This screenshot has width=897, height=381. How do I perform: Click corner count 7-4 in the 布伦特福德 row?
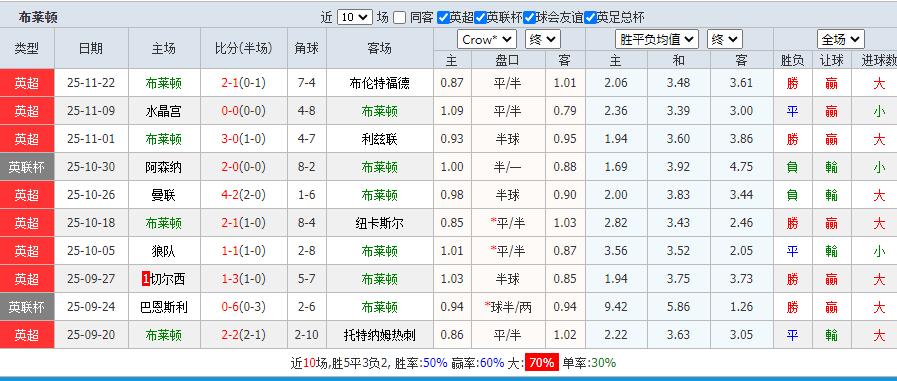pos(307,83)
